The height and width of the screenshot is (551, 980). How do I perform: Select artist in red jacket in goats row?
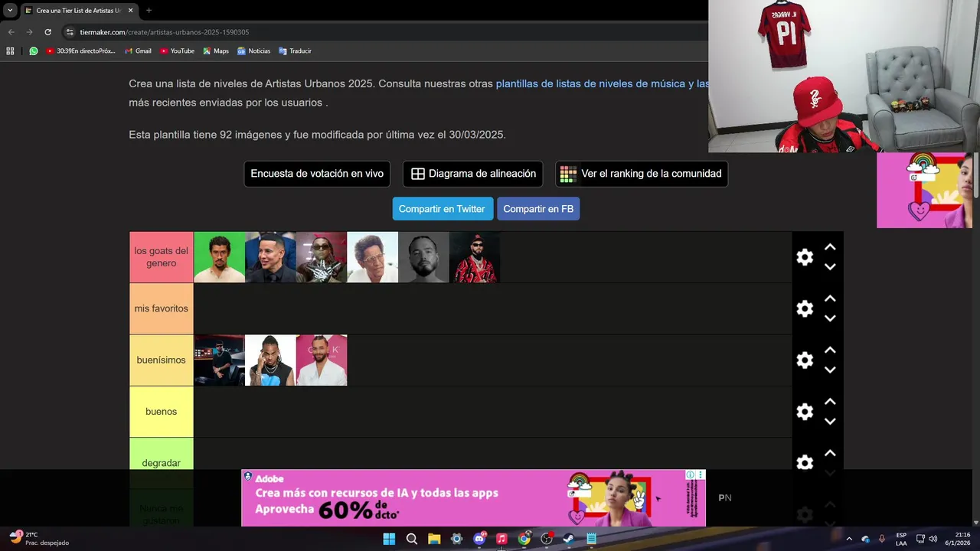pyautogui.click(x=475, y=257)
